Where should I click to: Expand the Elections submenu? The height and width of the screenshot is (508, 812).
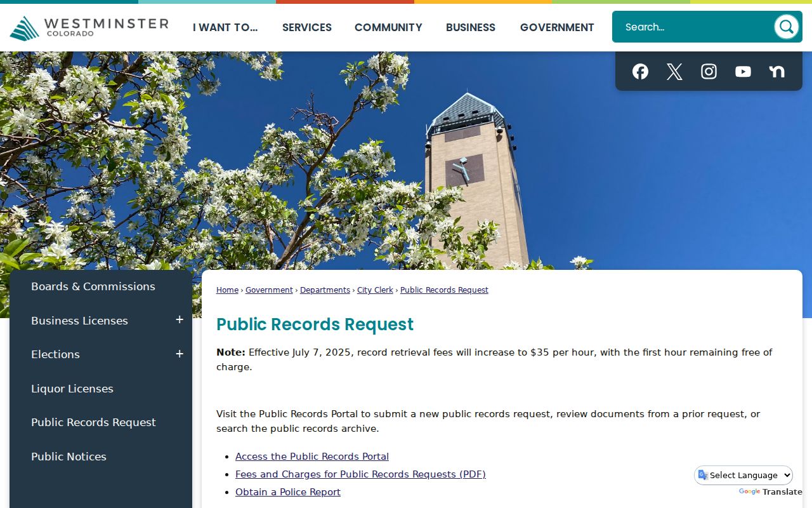pos(180,354)
